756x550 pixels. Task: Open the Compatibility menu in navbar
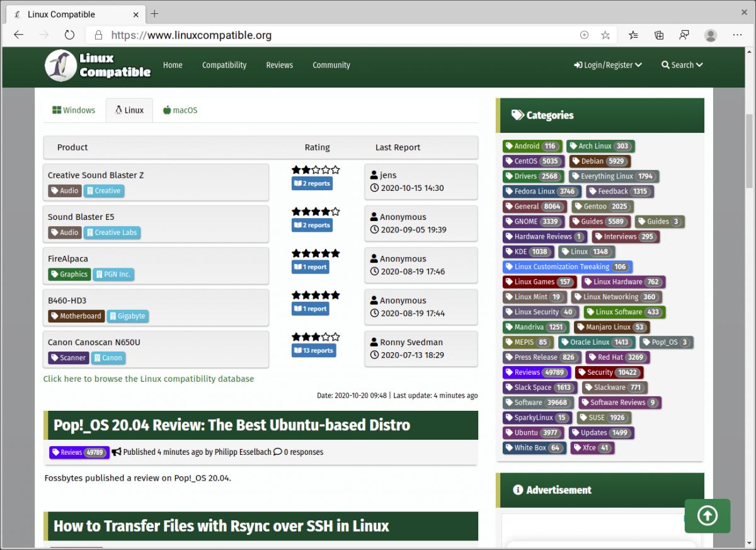(x=224, y=65)
